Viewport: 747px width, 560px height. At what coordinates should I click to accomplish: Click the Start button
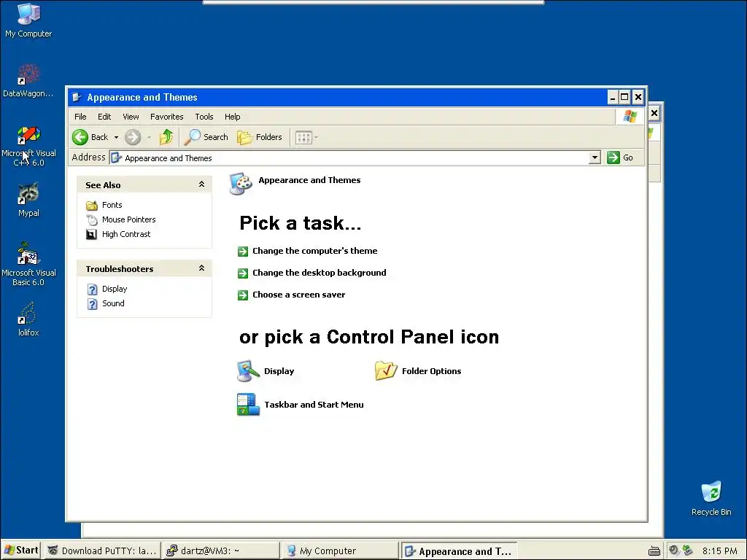[x=21, y=551]
